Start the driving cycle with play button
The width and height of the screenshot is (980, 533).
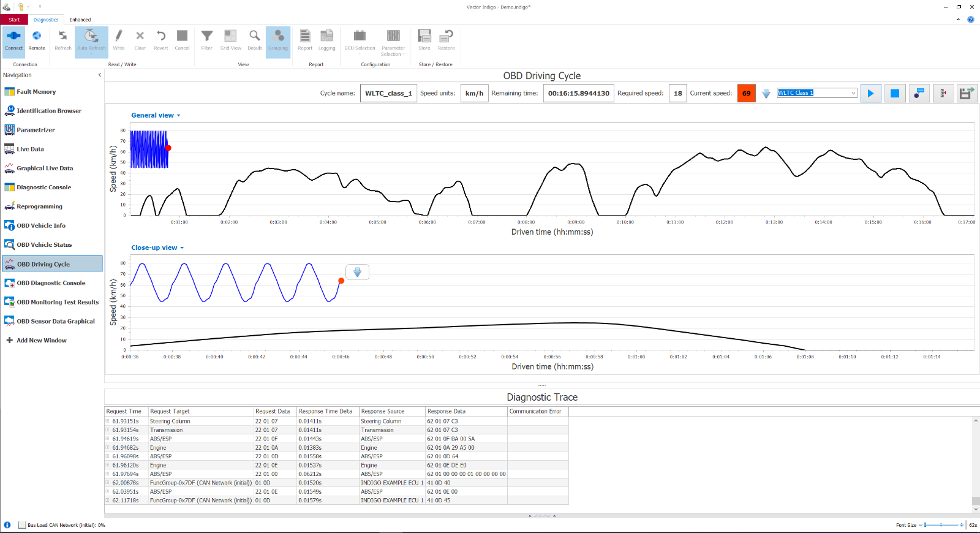point(870,93)
